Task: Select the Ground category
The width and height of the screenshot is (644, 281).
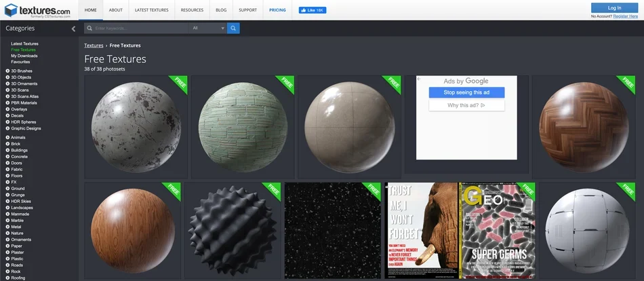Action: (x=18, y=189)
